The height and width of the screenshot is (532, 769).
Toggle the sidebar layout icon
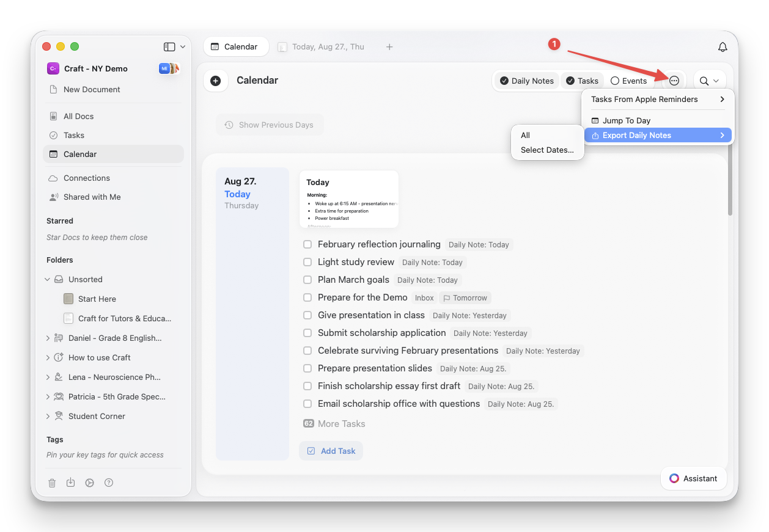coord(169,47)
